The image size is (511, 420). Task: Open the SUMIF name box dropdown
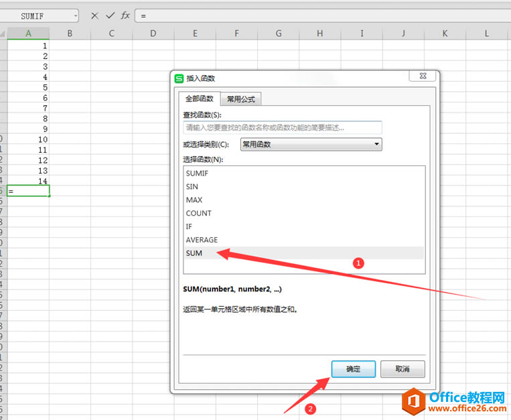tap(76, 15)
